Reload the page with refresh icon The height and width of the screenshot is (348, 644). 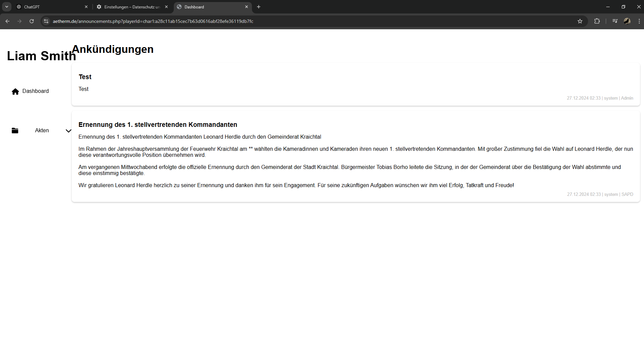pyautogui.click(x=32, y=21)
